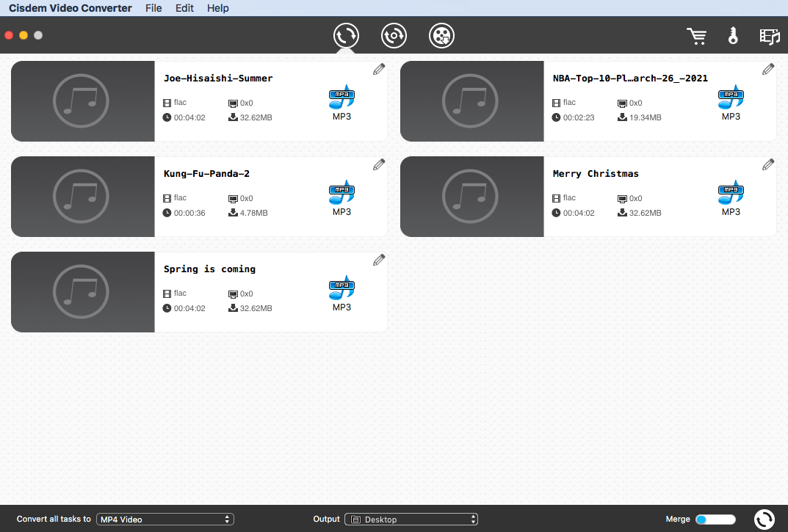This screenshot has width=788, height=532.
Task: Click pencil edit icon for Kung-Fu-Panda-2
Action: tap(379, 165)
